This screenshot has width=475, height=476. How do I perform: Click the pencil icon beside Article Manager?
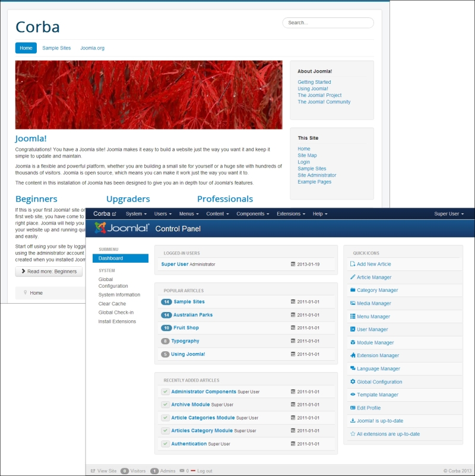353,278
